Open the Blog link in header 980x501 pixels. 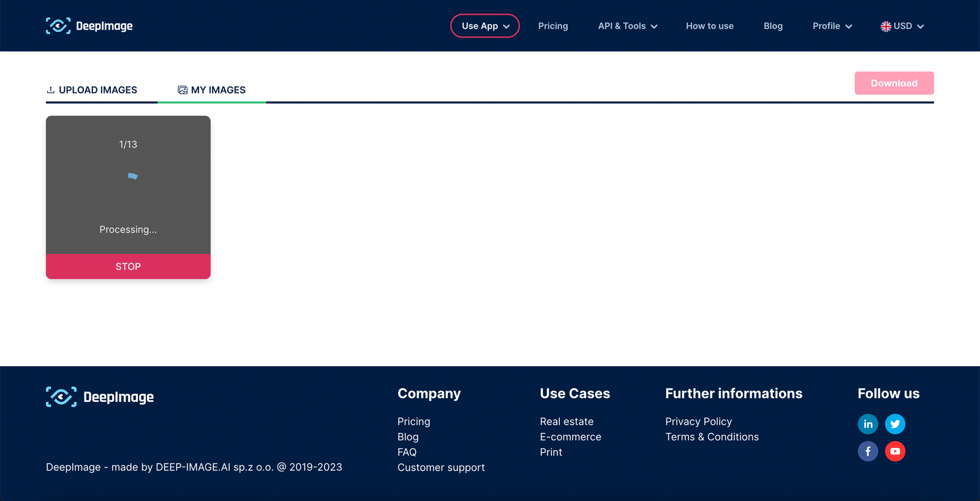[x=773, y=26]
